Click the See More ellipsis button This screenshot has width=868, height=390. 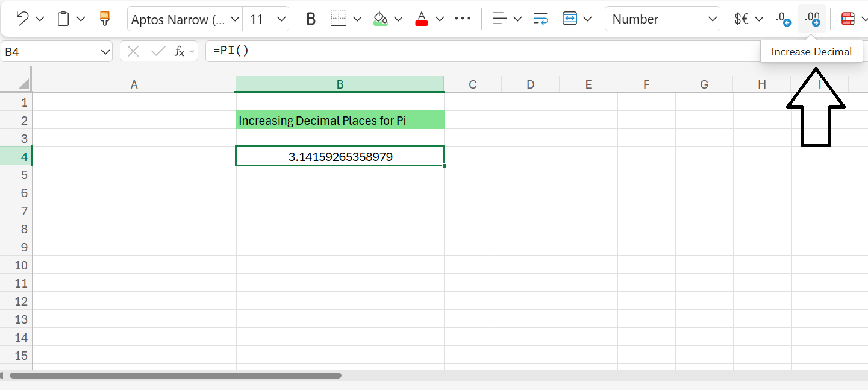463,19
